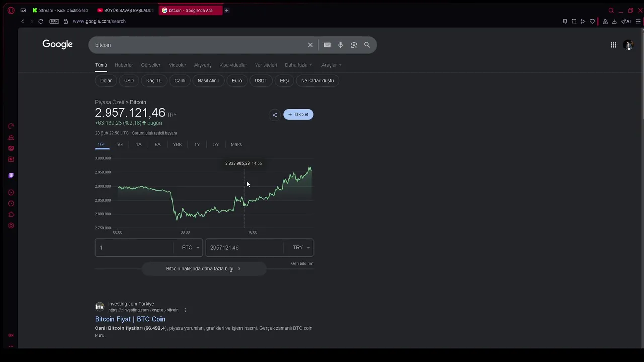
Task: Open the Investing.com result's three-dot menu
Action: pyautogui.click(x=185, y=310)
